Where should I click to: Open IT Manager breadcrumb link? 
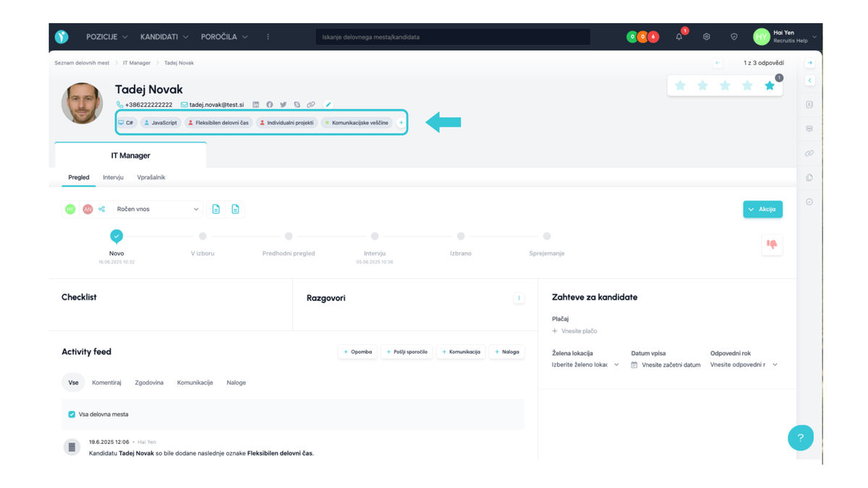pyautogui.click(x=137, y=63)
